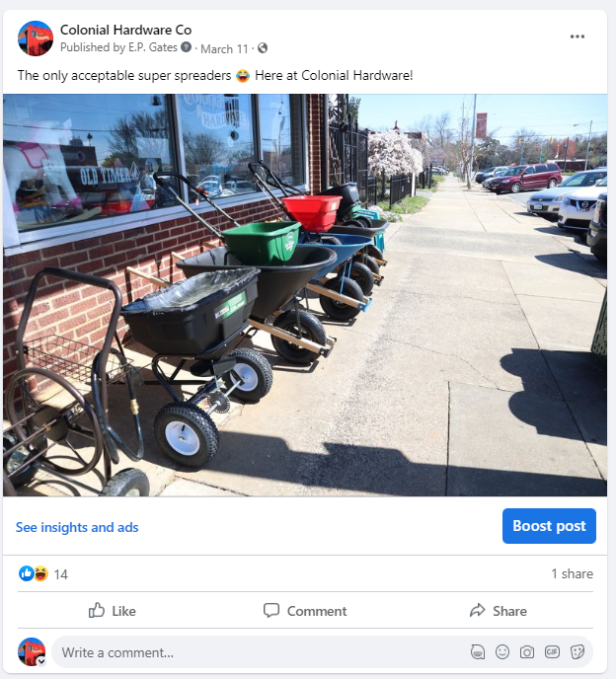Viewport: 616px width, 679px height.
Task: Click the Comment button
Action: pyautogui.click(x=305, y=611)
